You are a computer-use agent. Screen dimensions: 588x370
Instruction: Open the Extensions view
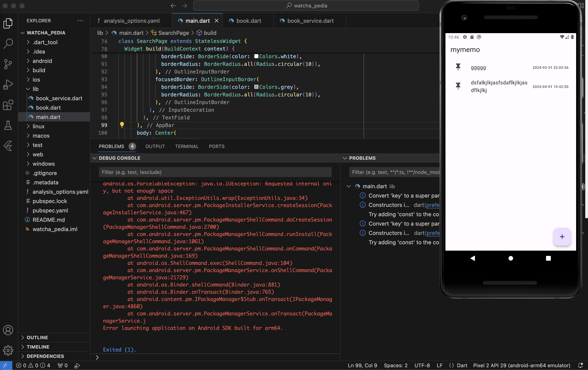tap(8, 105)
